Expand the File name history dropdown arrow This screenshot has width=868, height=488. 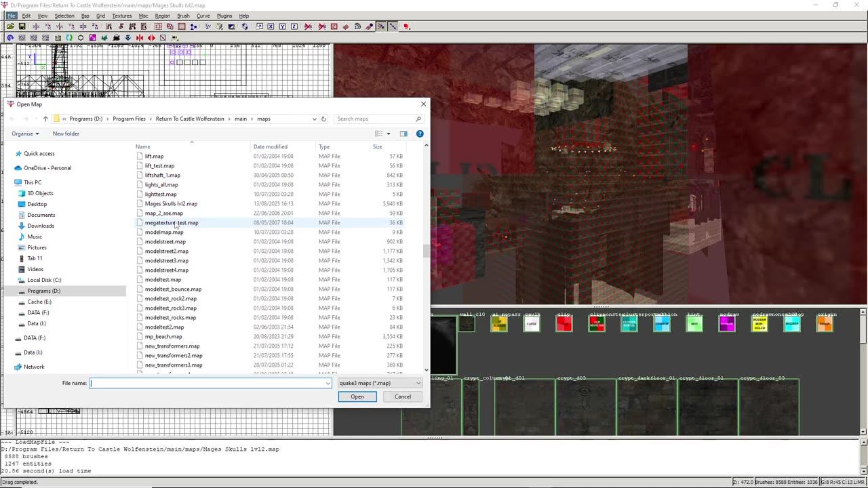coord(328,383)
